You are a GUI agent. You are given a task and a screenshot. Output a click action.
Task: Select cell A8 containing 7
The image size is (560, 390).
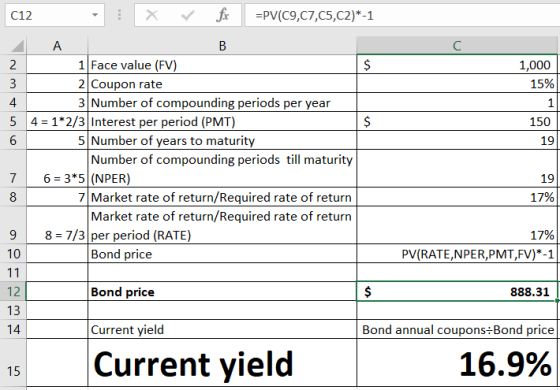57,197
